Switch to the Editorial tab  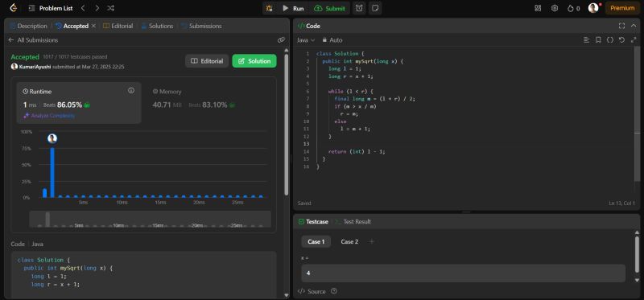pos(118,26)
